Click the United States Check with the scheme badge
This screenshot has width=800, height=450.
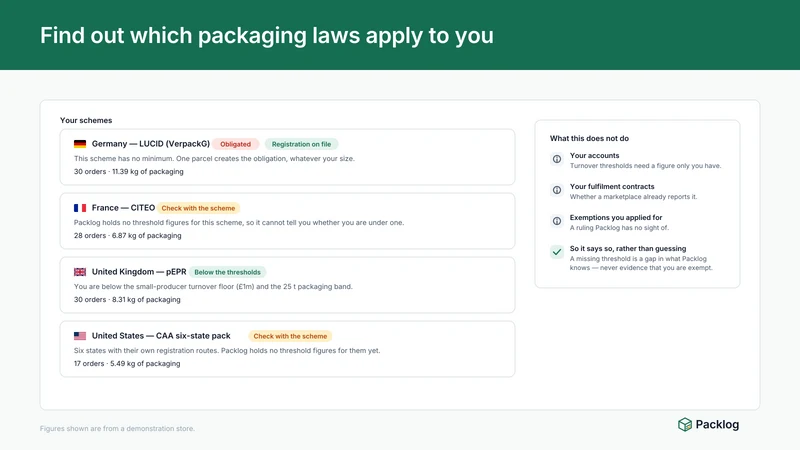coord(290,336)
